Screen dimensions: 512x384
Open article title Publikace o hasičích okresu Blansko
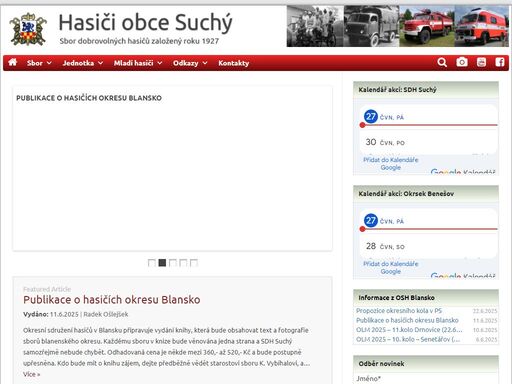point(112,300)
